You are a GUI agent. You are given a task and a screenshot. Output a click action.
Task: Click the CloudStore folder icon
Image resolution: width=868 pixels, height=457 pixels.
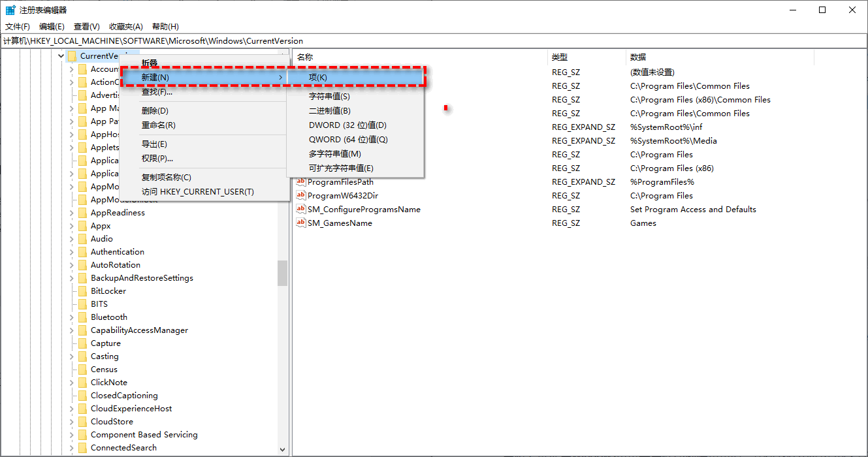pyautogui.click(x=83, y=421)
